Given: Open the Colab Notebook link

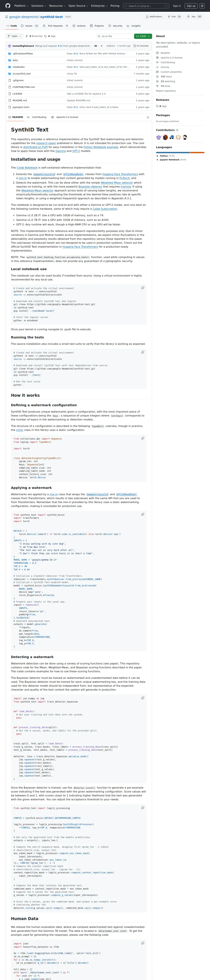Looking at the screenshot, I should coord(27,167).
